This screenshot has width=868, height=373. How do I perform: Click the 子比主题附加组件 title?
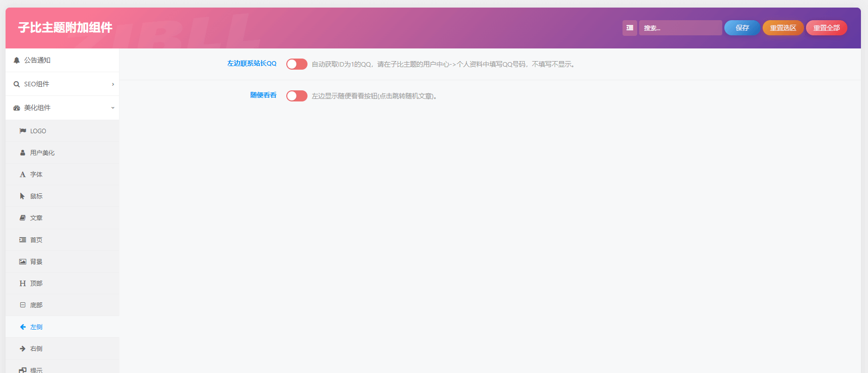coord(65,28)
